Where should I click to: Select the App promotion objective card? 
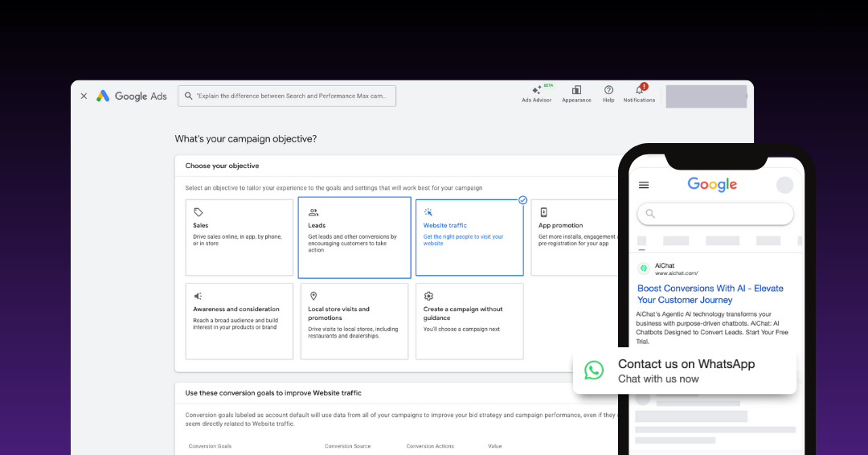click(x=574, y=237)
